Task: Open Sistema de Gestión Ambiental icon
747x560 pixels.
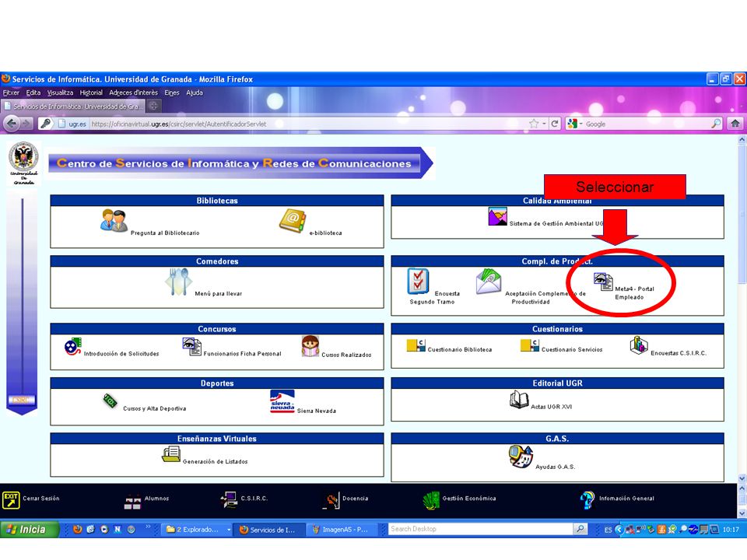Action: point(497,217)
